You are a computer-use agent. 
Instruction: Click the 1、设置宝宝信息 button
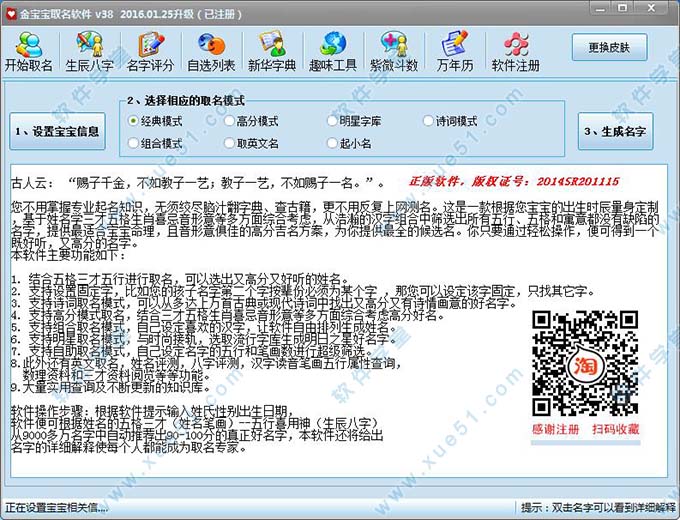point(57,131)
